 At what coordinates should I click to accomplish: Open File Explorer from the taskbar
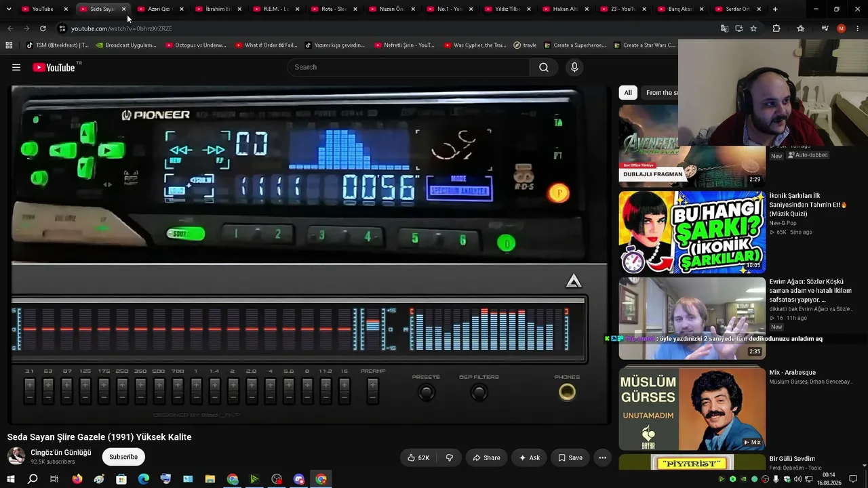click(210, 479)
